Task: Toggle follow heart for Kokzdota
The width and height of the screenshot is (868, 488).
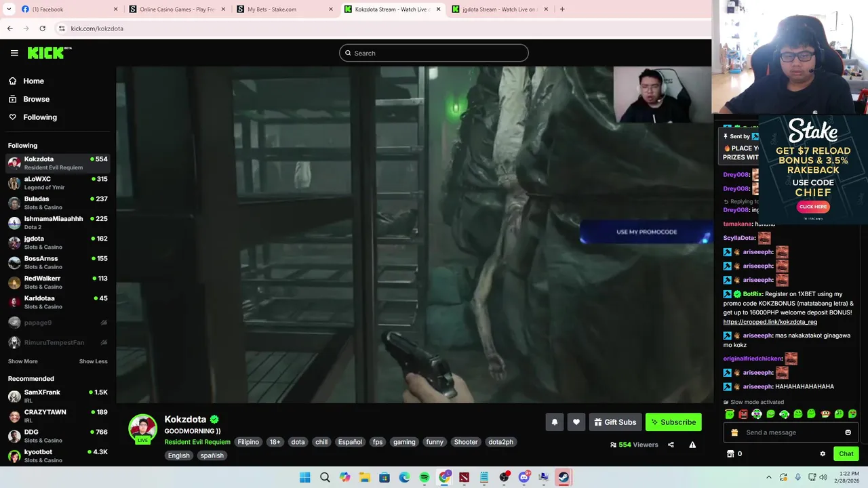Action: [x=576, y=422]
